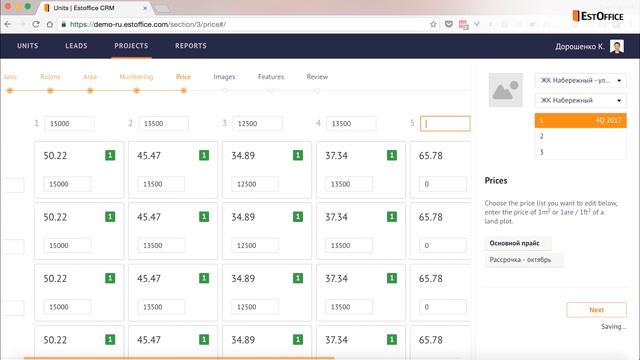Click green badge on top-row 45.47 card
Image resolution: width=640 pixels, height=360 pixels.
pyautogui.click(x=204, y=155)
